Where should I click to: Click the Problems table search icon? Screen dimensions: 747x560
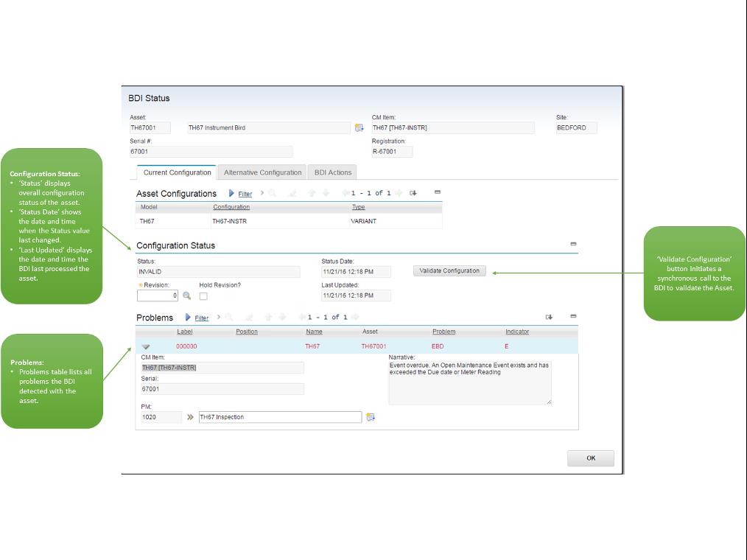pyautogui.click(x=228, y=317)
